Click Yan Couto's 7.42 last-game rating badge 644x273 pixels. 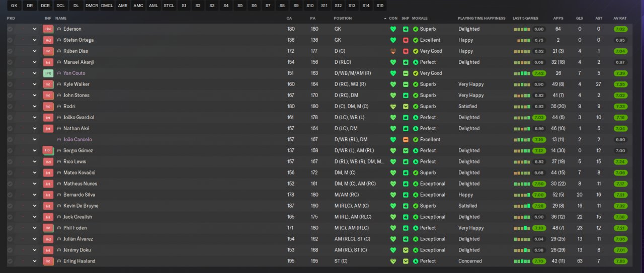click(539, 73)
